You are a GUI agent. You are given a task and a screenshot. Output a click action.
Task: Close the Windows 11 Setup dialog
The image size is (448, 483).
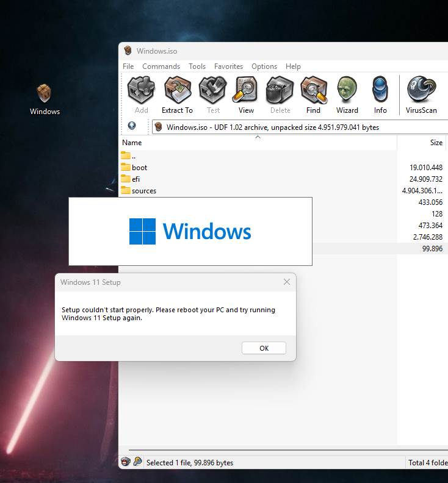(x=287, y=282)
